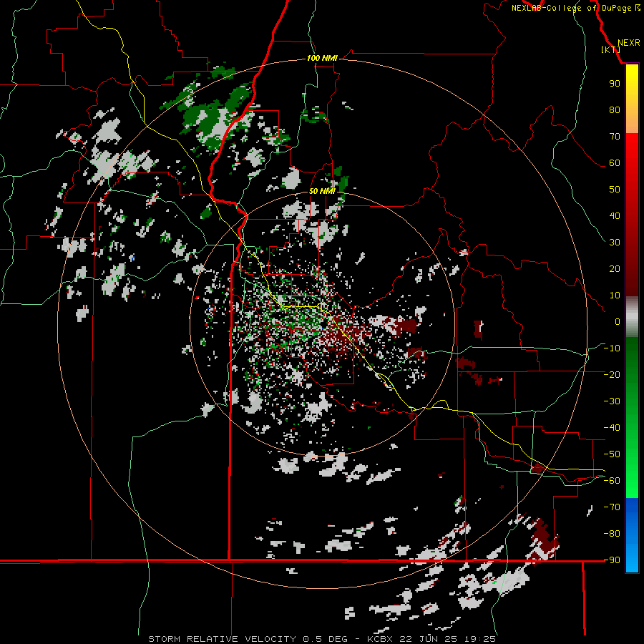This screenshot has height=644, width=644.
Task: Click the "-30" scale value
Action: (x=612, y=401)
